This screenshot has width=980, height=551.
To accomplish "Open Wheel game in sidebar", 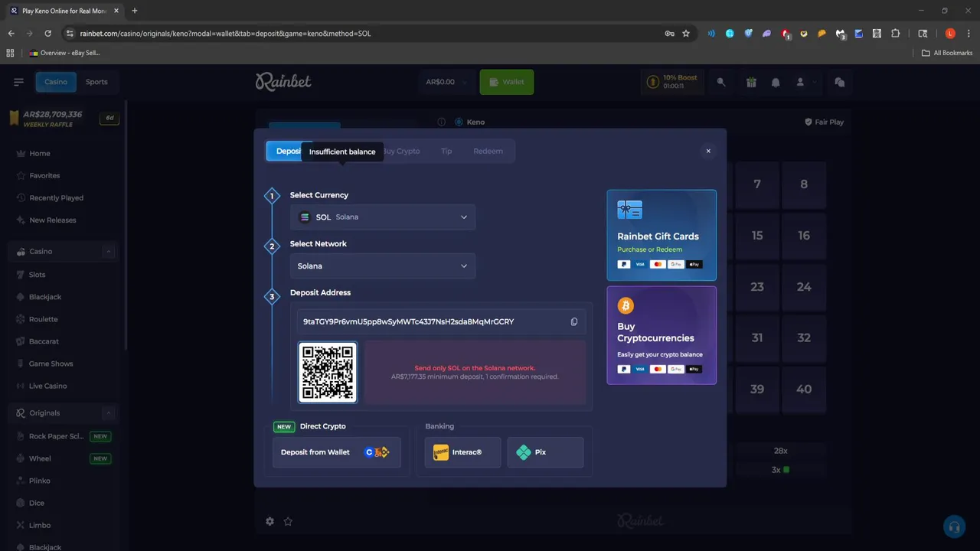I will point(65,458).
